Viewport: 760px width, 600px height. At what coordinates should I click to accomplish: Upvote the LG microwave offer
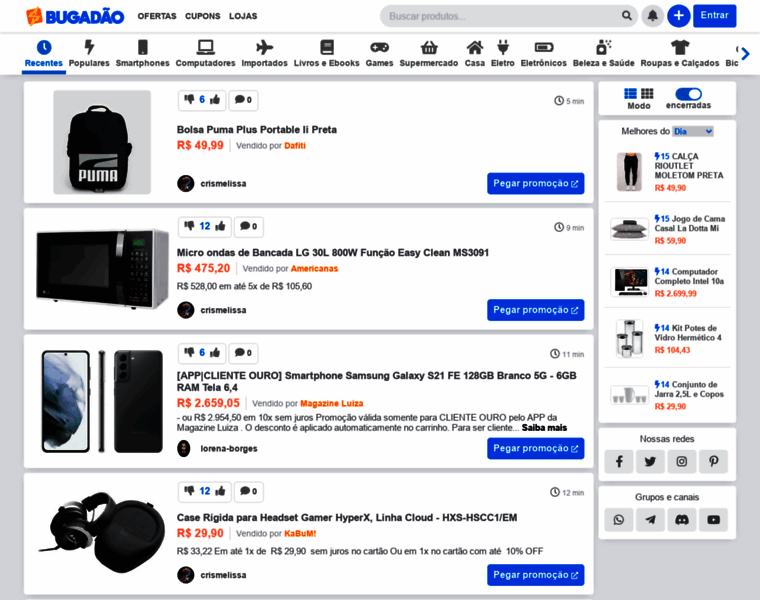pos(221,226)
